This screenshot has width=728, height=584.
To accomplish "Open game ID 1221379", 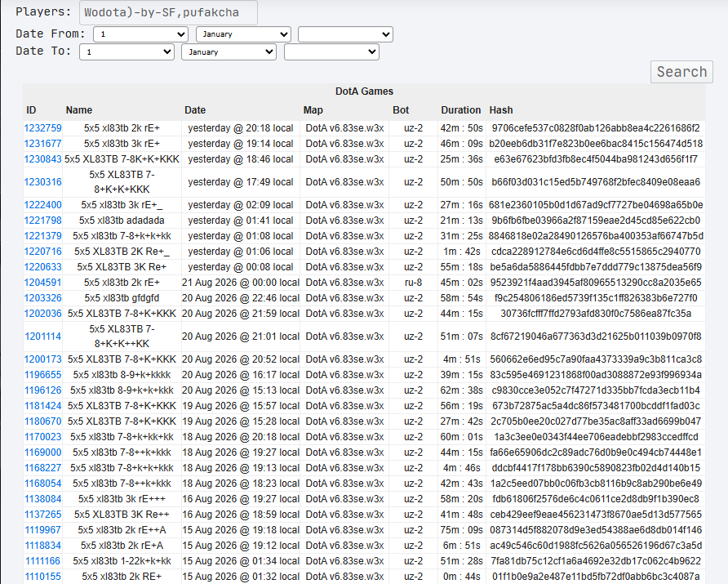I will click(x=42, y=236).
